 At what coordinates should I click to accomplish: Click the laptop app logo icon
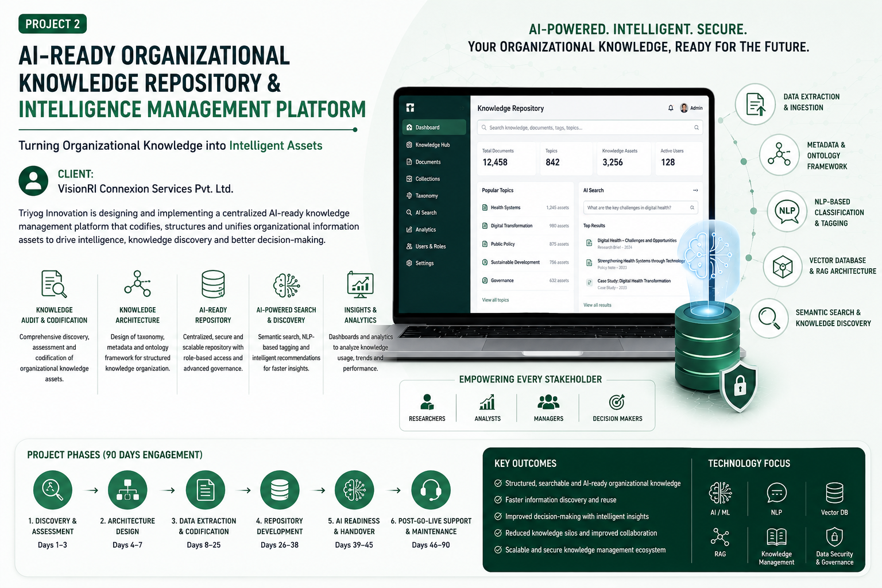[410, 107]
